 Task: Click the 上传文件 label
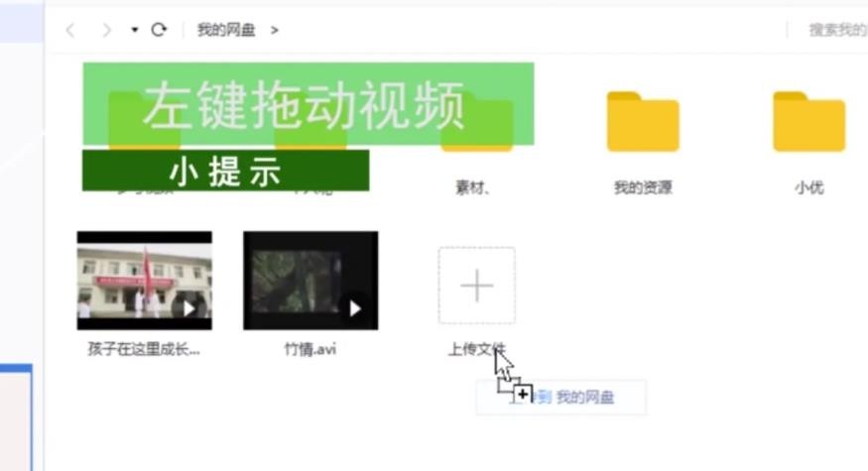click(x=476, y=349)
